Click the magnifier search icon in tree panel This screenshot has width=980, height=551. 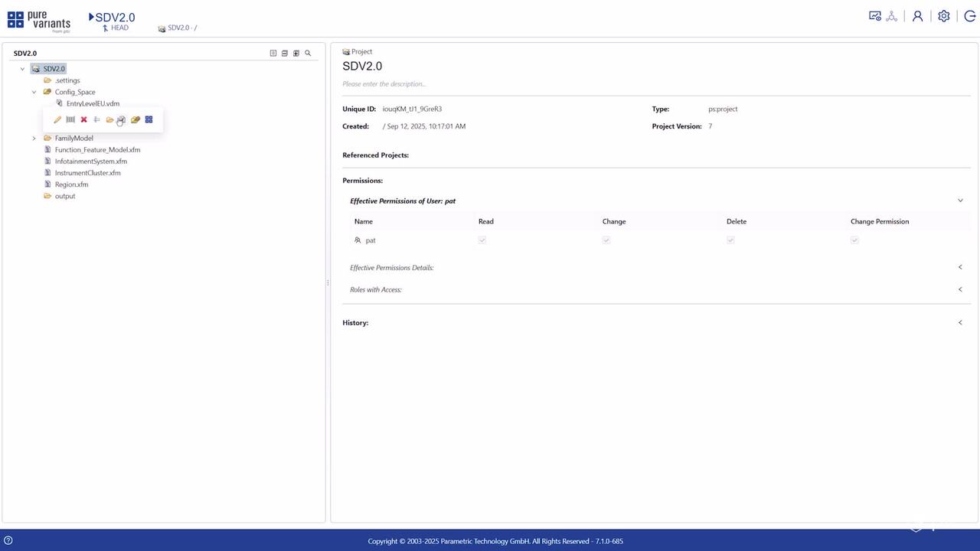[308, 54]
